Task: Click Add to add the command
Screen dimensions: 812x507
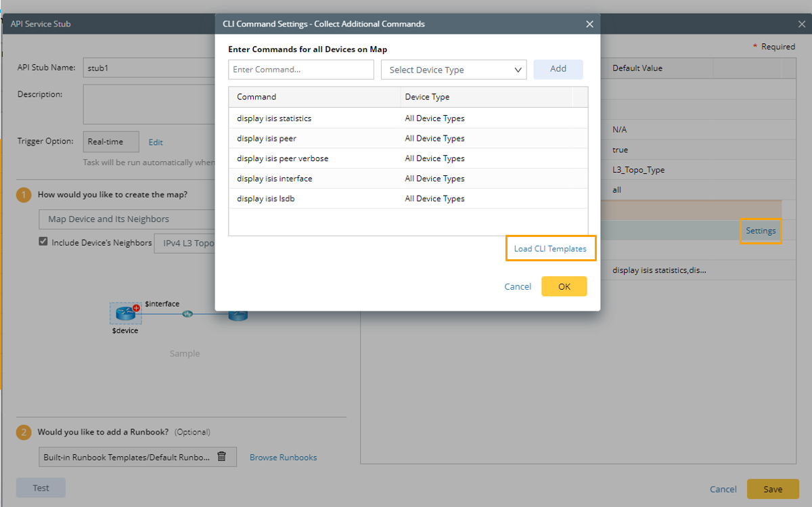Action: click(x=558, y=69)
